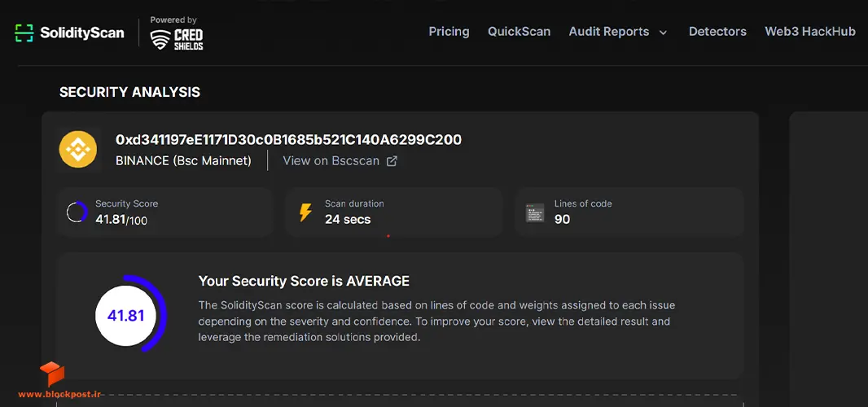
Task: Click the lines of code value 90
Action: tap(562, 219)
